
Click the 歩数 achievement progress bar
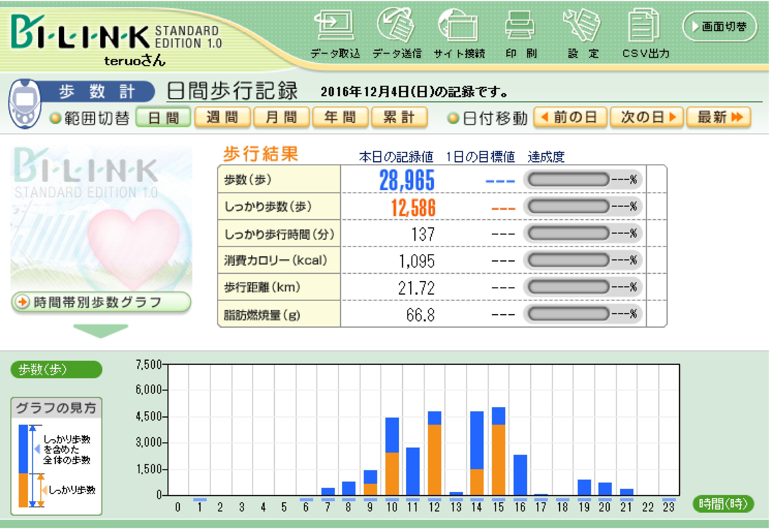569,180
